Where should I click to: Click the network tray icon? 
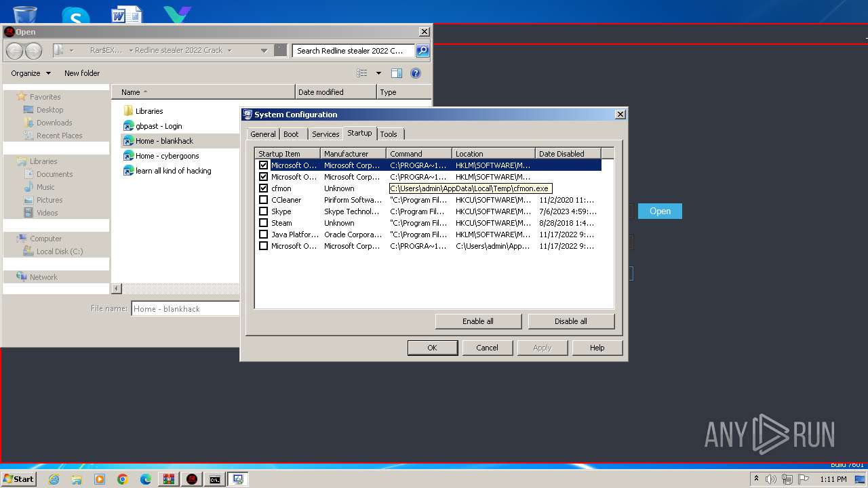click(x=788, y=479)
